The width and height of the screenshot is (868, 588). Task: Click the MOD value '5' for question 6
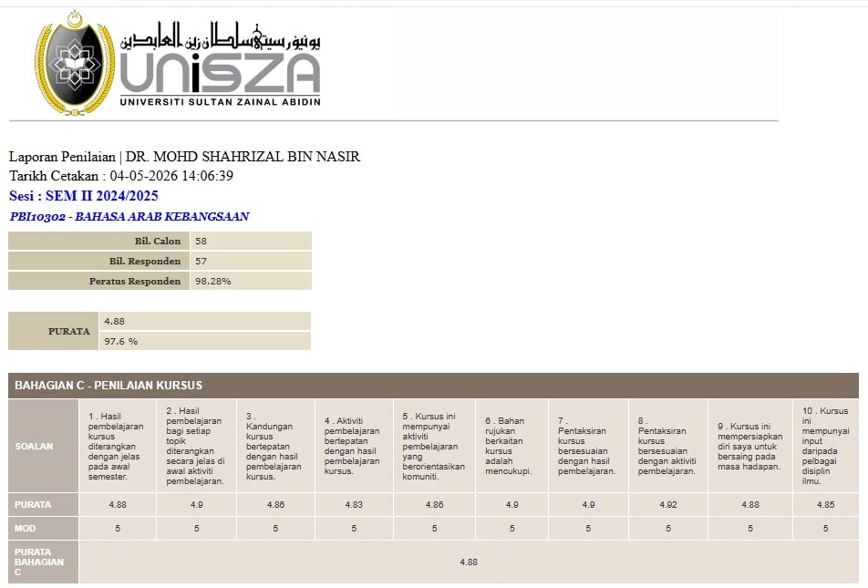click(x=512, y=529)
